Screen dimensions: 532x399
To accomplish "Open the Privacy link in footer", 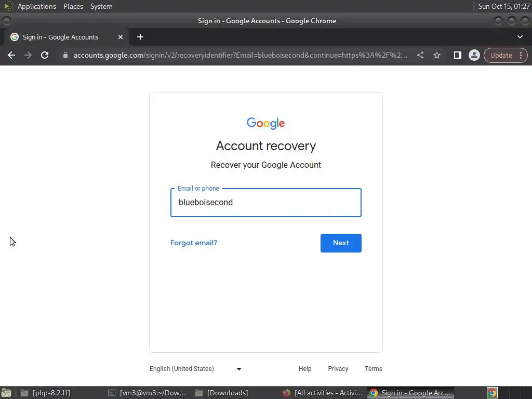I will tap(338, 369).
